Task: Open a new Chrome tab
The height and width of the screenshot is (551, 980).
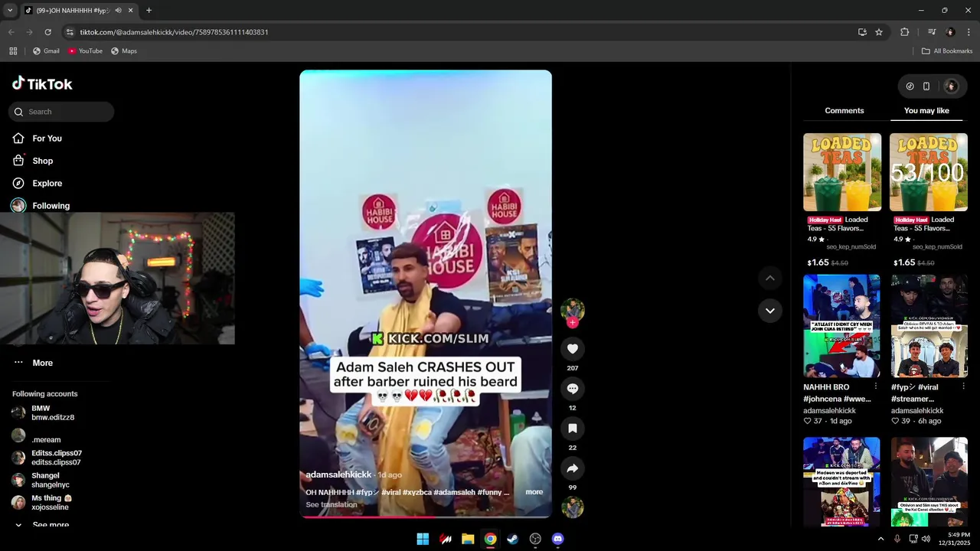Action: tap(149, 11)
